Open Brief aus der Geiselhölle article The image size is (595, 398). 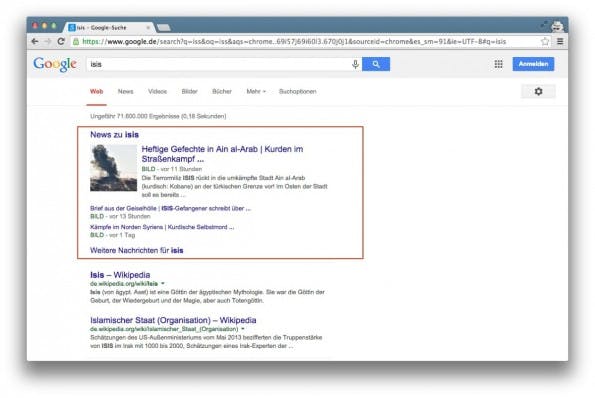(170, 208)
